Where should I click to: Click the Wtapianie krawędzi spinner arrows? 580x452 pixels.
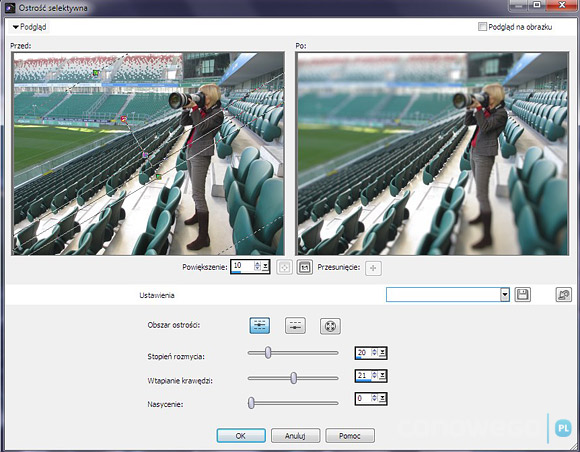pos(374,376)
